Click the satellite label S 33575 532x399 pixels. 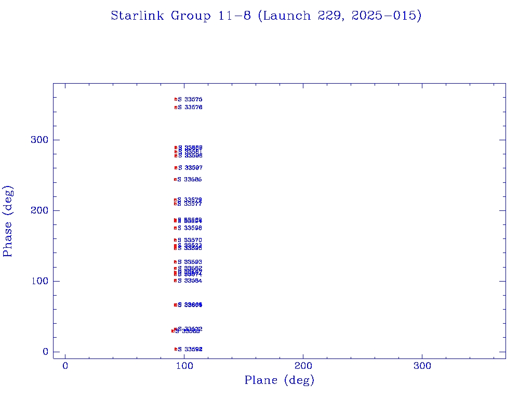click(x=190, y=99)
